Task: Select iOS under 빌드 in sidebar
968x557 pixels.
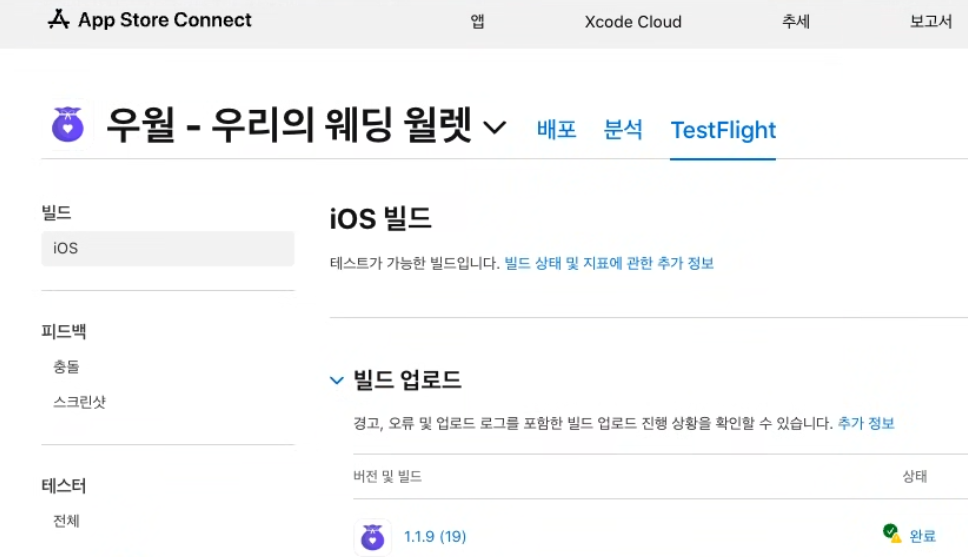Action: (x=168, y=248)
